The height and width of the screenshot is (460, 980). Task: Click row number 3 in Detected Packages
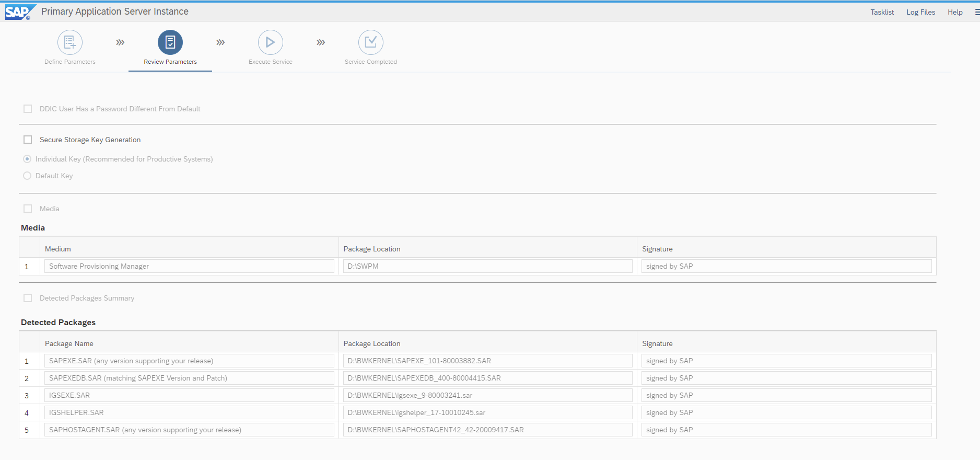click(27, 396)
